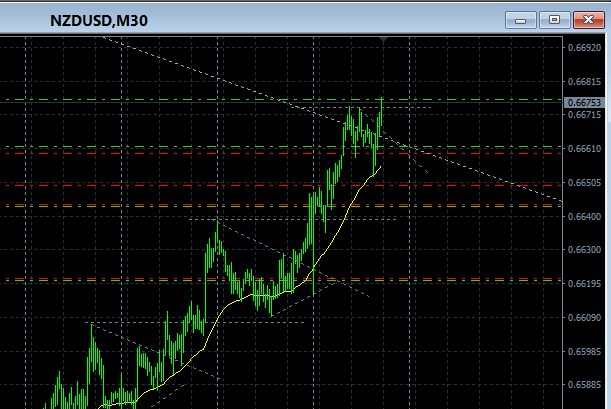The image size is (611, 409).
Task: Click the 0.66920 price scale label
Action: (x=585, y=48)
